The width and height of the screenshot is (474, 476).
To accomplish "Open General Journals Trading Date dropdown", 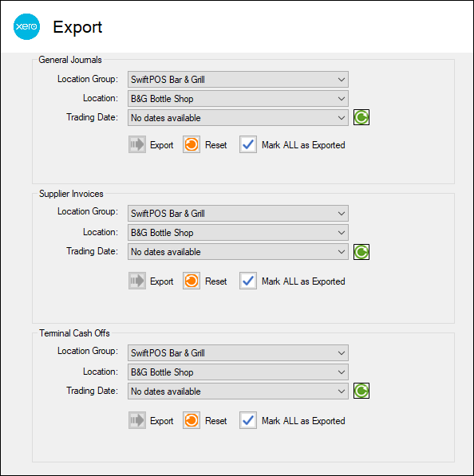I will click(x=238, y=118).
